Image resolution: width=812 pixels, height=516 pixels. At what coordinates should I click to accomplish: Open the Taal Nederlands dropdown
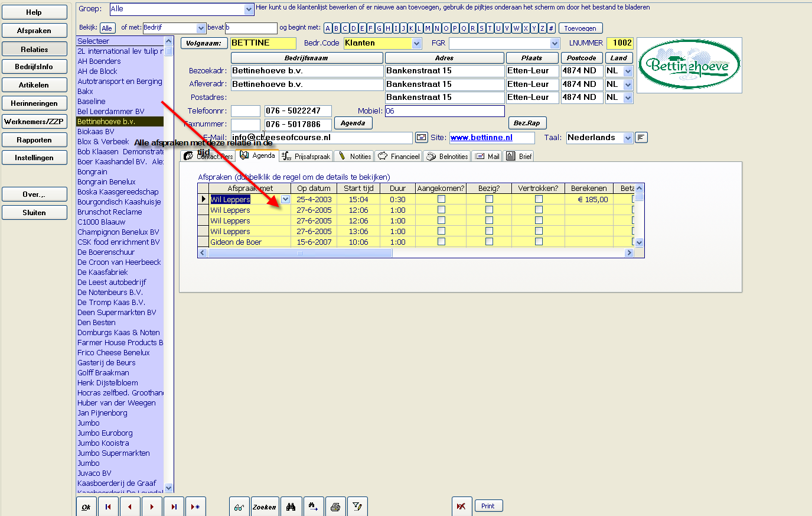point(628,138)
